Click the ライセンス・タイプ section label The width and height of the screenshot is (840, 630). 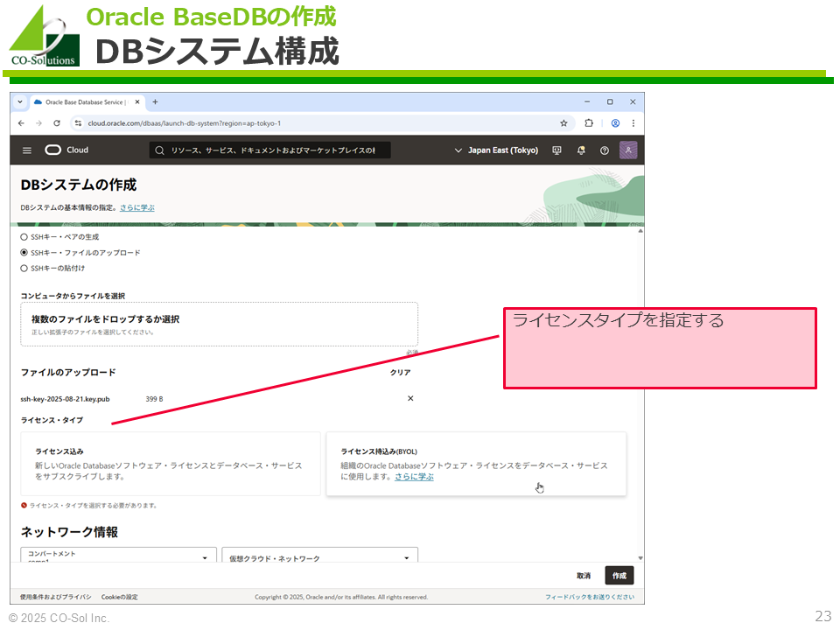click(x=52, y=420)
